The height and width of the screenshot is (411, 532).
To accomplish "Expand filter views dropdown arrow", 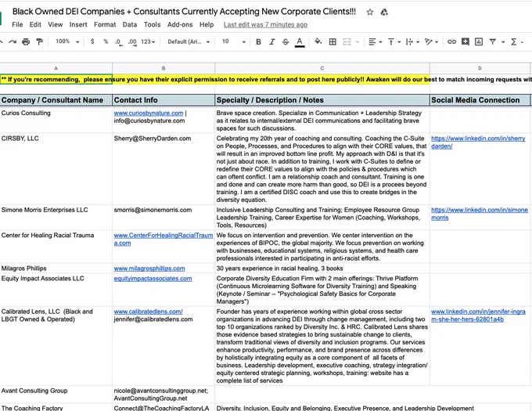I will [x=503, y=42].
